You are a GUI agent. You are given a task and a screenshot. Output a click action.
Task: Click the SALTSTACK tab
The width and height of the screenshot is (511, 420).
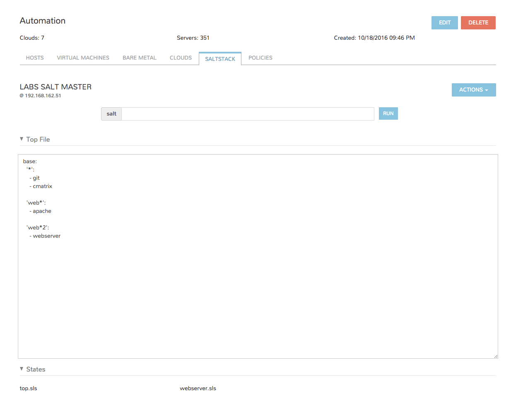click(220, 59)
